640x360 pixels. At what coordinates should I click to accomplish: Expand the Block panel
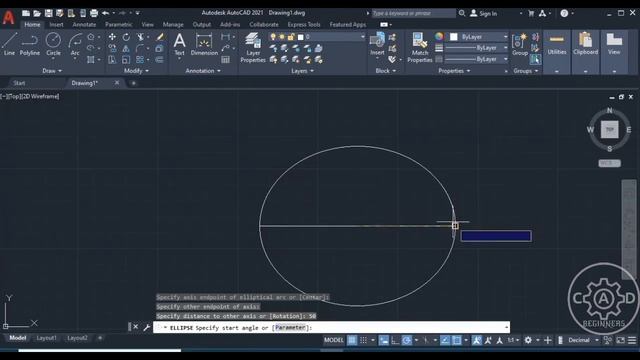click(x=385, y=71)
